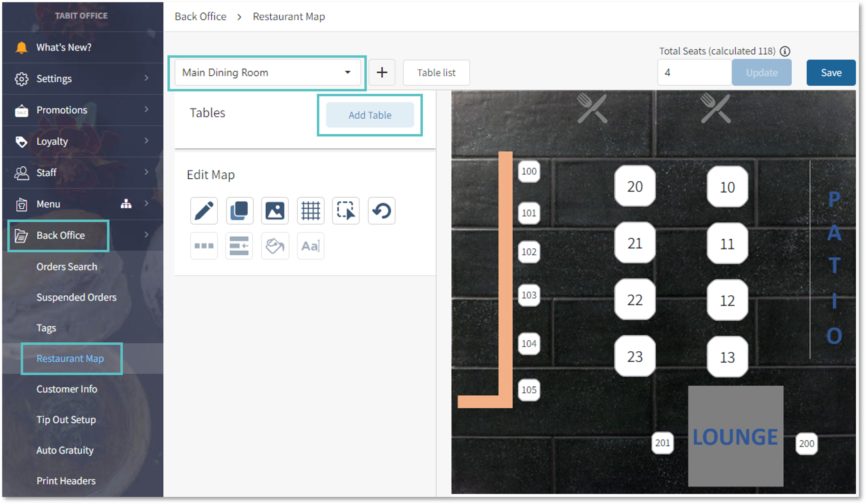This screenshot has width=866, height=504.
Task: Click the background image icon
Action: coord(275,211)
